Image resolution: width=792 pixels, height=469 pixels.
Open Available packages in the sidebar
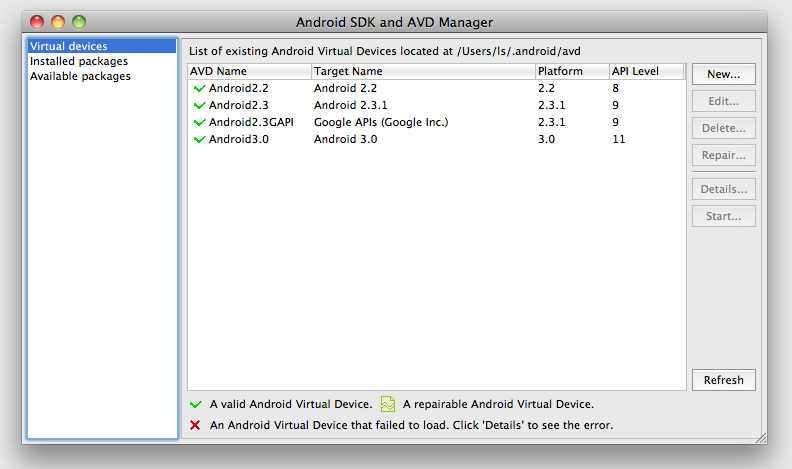point(80,76)
